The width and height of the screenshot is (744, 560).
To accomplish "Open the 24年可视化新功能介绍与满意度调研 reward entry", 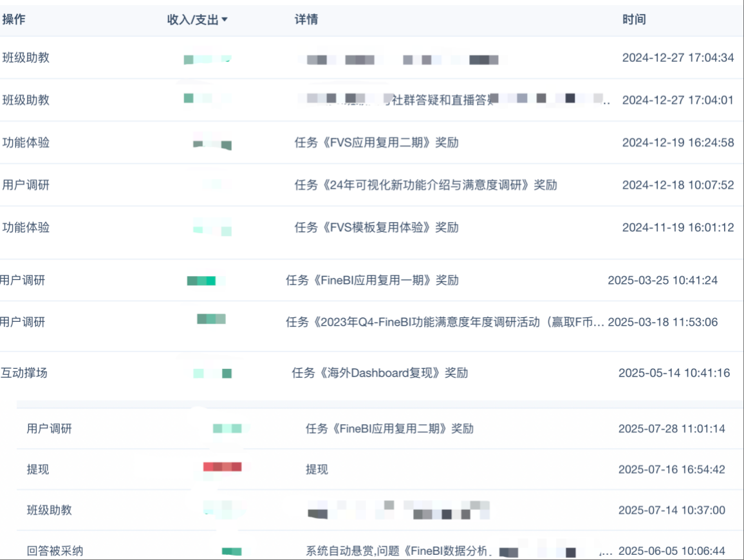I will 425,185.
